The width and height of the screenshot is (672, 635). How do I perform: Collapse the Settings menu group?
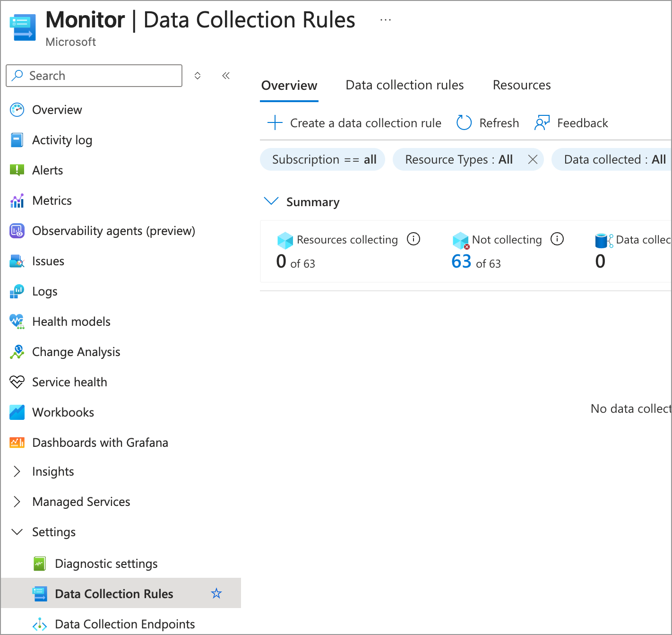point(17,532)
